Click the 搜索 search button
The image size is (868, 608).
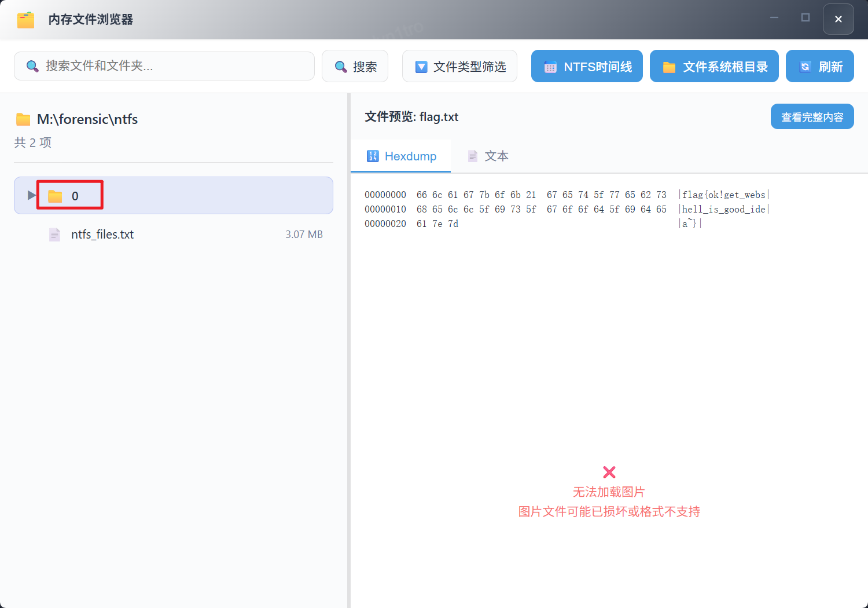point(355,67)
